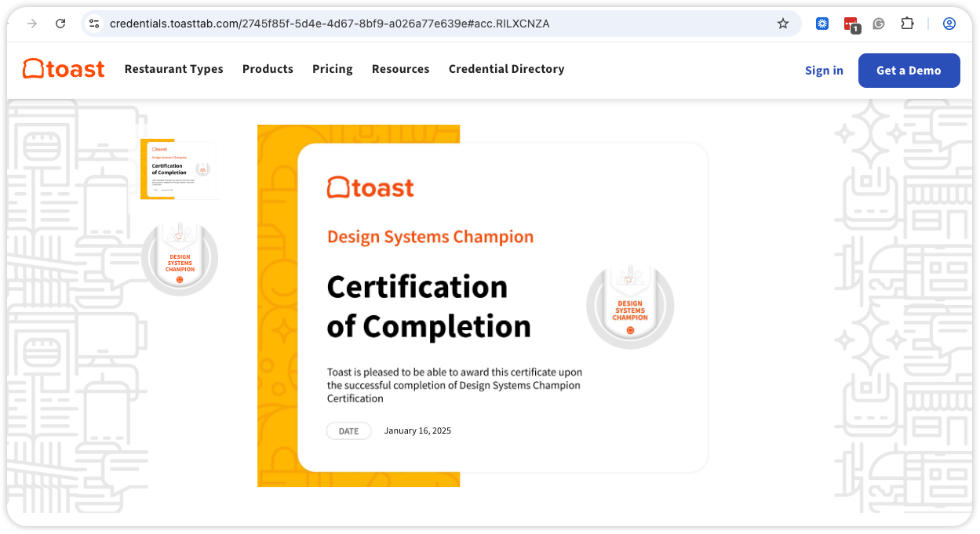The width and height of the screenshot is (980, 534).
Task: Open the Products menu
Action: pyautogui.click(x=268, y=69)
